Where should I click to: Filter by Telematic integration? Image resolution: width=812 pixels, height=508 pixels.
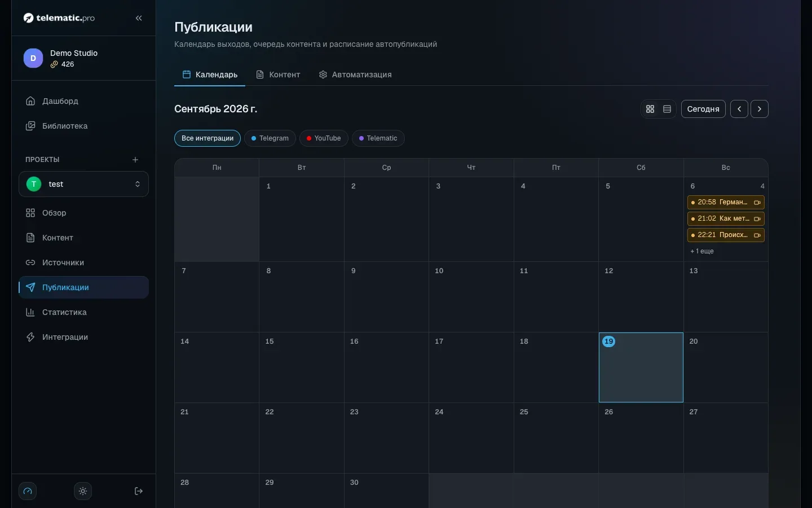click(378, 138)
